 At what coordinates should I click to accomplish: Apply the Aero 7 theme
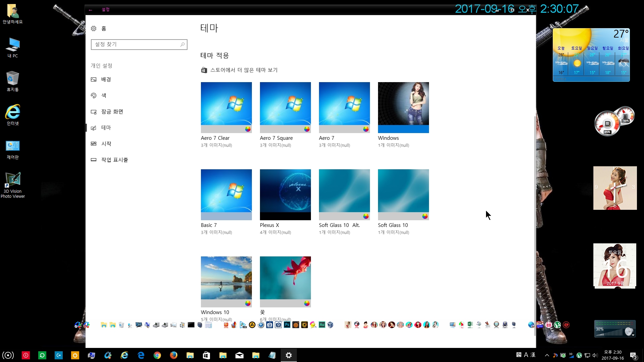344,108
